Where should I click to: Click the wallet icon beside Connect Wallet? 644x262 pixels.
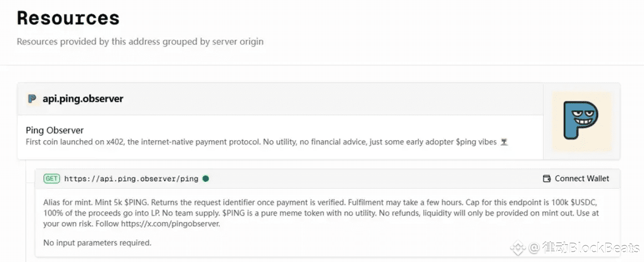(x=546, y=178)
